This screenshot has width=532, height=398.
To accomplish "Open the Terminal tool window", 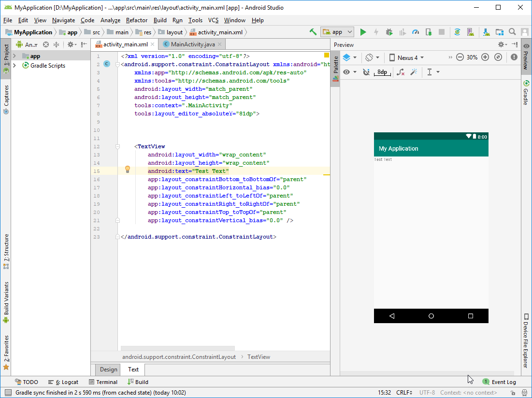I will point(103,382).
